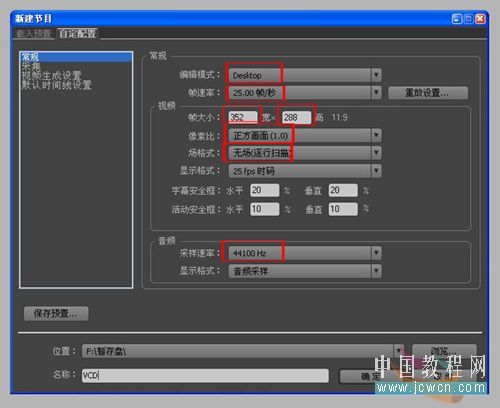Open the 像素比 正方画面 (1.0) dropdown
This screenshot has width=500, height=408.
point(305,136)
